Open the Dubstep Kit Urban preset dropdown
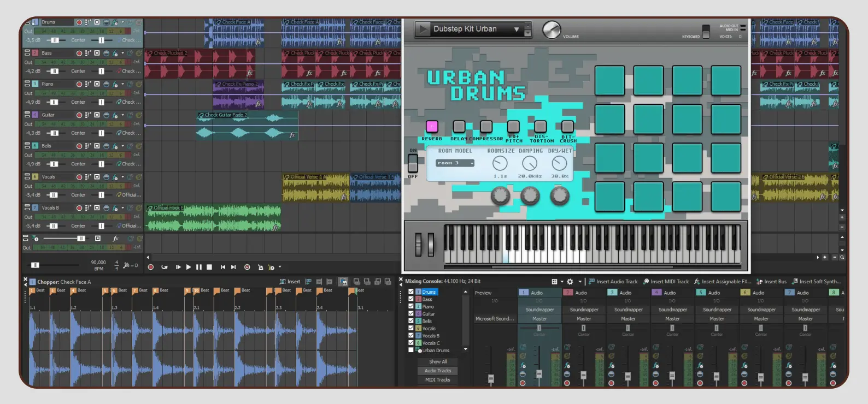 [517, 29]
